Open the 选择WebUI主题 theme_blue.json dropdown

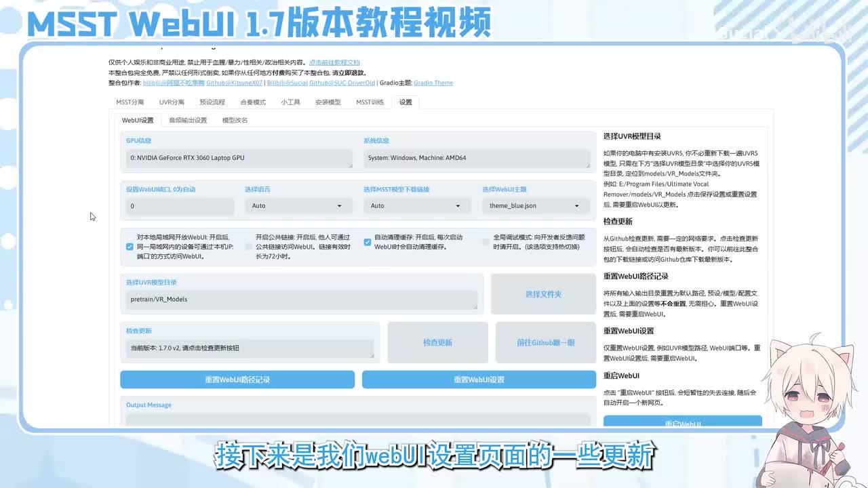[536, 206]
